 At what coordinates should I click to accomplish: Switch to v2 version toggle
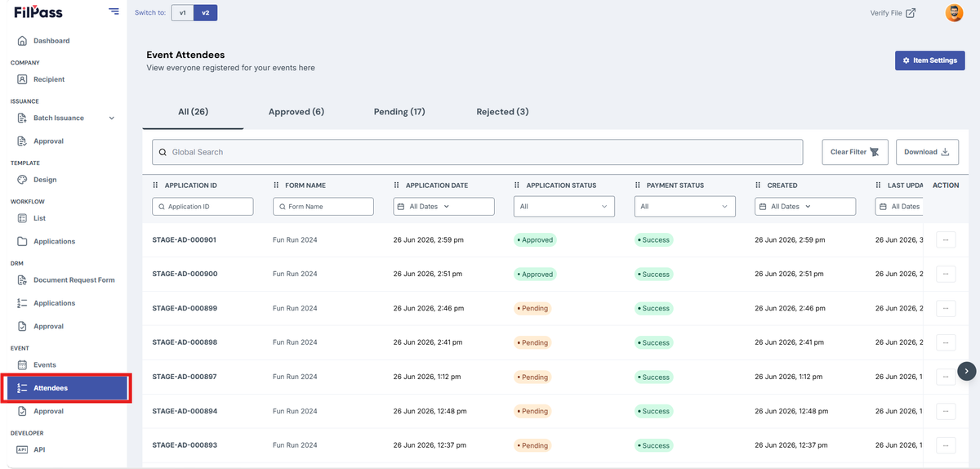(206, 13)
